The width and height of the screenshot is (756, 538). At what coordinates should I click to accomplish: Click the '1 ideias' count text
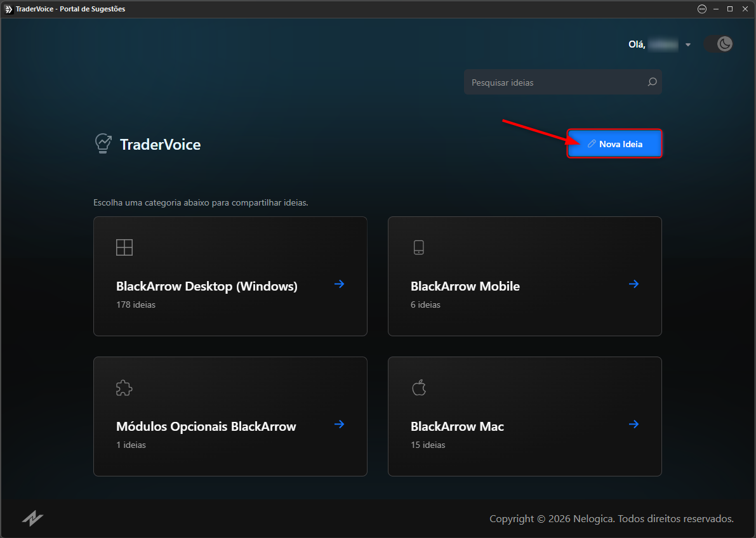(x=131, y=445)
